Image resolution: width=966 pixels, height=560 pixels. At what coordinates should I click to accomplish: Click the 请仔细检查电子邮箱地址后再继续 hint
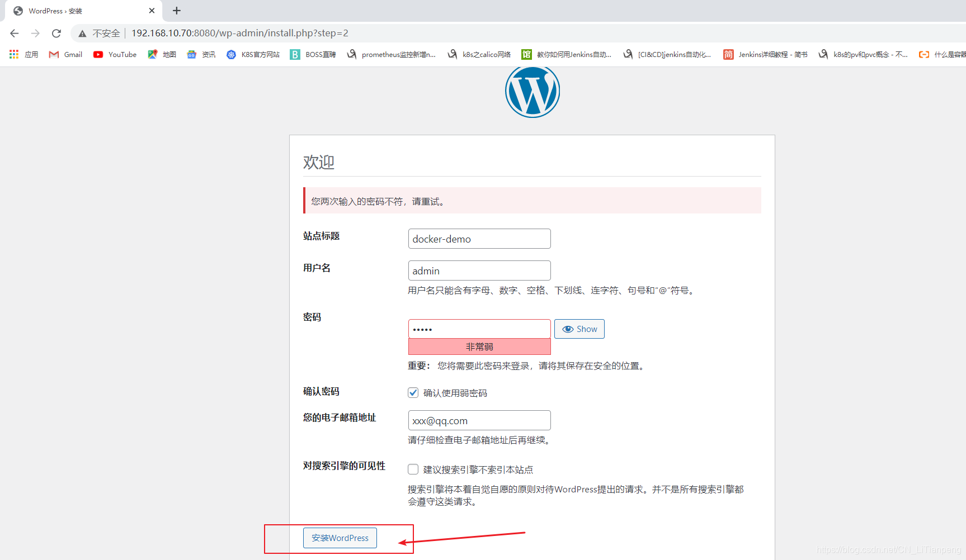pos(480,440)
